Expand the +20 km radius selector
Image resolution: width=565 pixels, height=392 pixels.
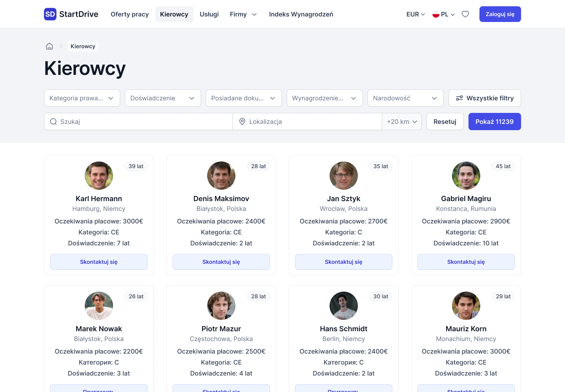(401, 122)
